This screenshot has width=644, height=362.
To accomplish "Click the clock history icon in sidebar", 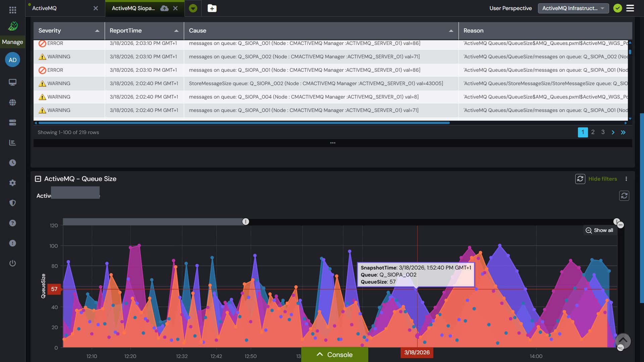I will tap(13, 163).
